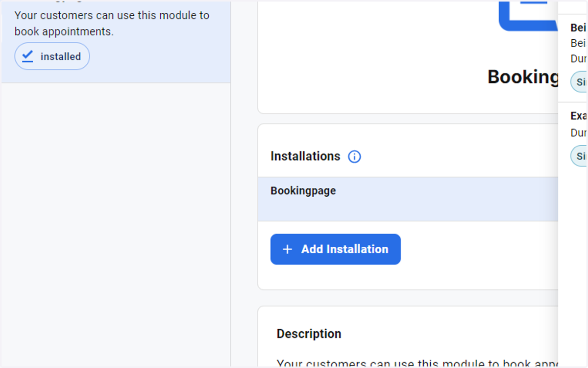Viewport: 588px width, 368px height.
Task: Click the plus icon on Add Installation
Action: 288,249
